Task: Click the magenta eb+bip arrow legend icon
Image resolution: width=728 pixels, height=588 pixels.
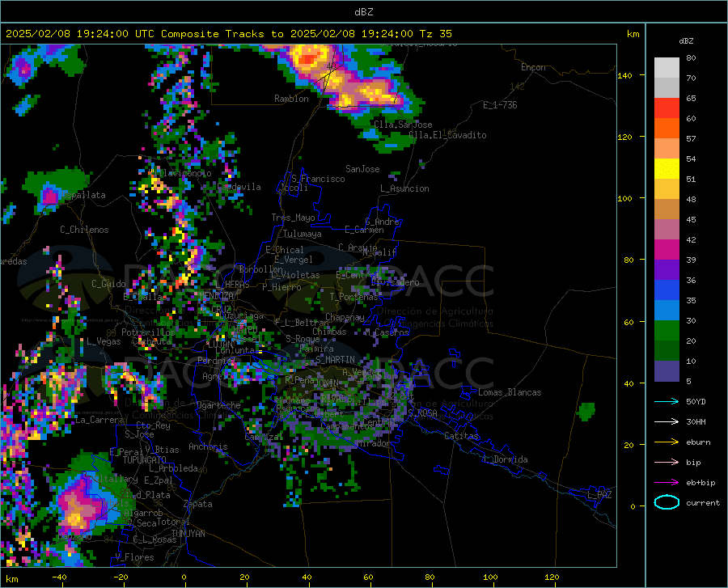Action: point(667,483)
